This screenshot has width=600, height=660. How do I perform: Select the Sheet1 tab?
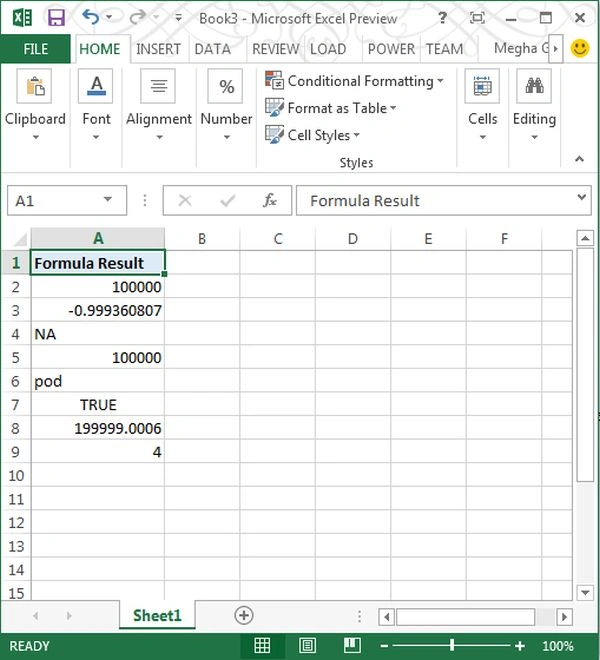coord(157,616)
